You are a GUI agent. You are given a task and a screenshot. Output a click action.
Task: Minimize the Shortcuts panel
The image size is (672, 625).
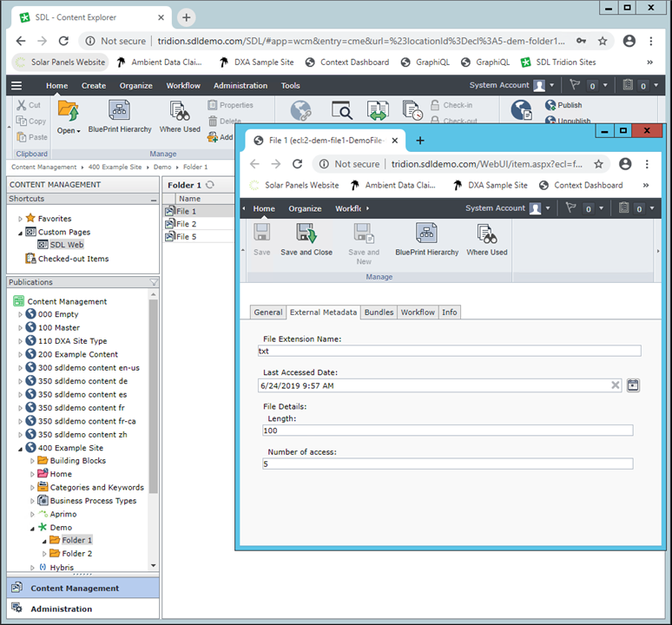coord(154,200)
